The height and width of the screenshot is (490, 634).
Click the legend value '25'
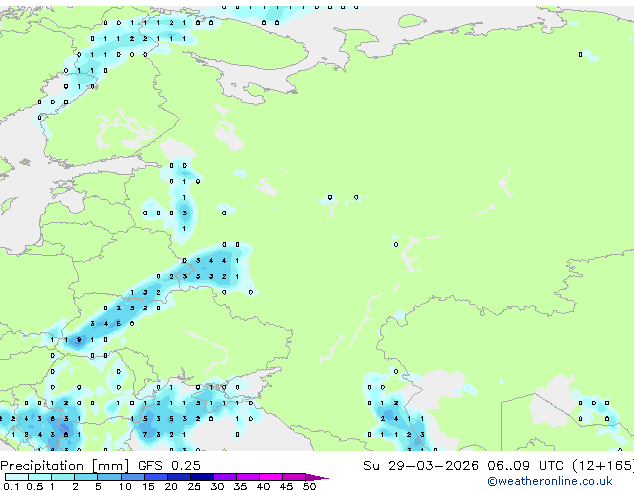[194, 486]
